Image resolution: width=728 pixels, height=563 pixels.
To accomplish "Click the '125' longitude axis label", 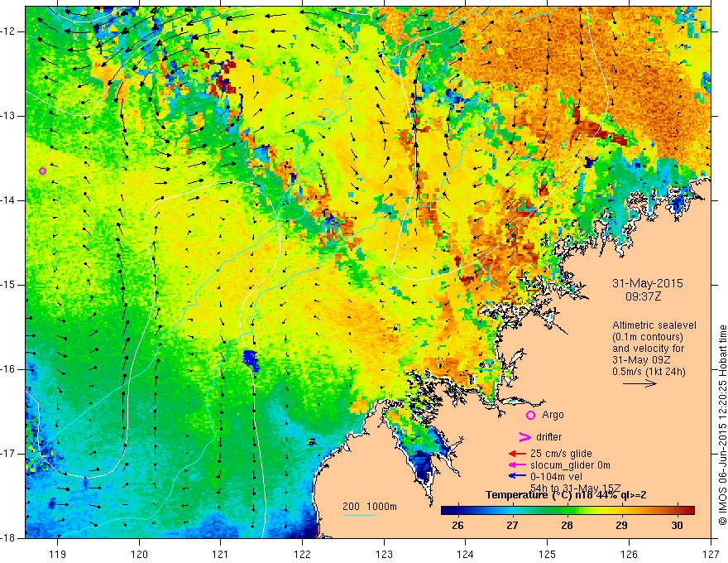I will 548,554.
